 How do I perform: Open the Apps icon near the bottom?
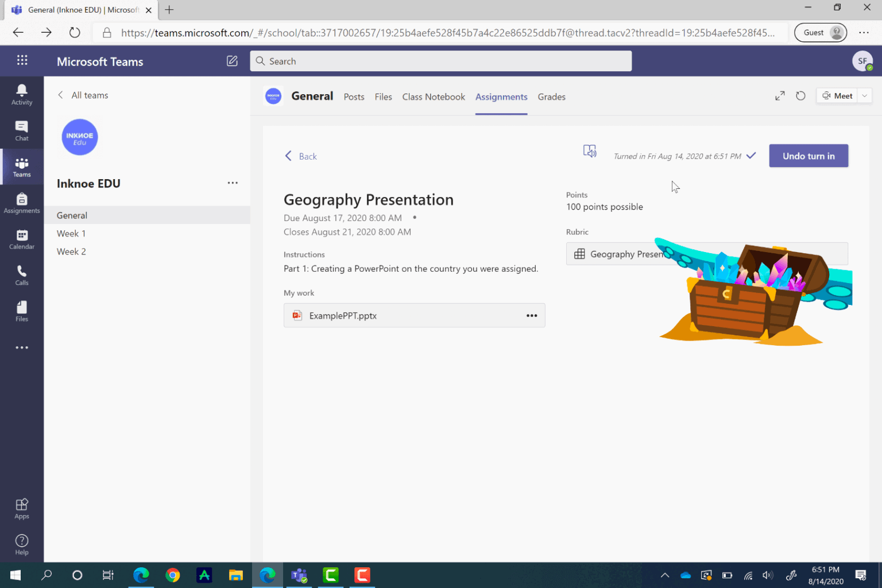pyautogui.click(x=21, y=508)
